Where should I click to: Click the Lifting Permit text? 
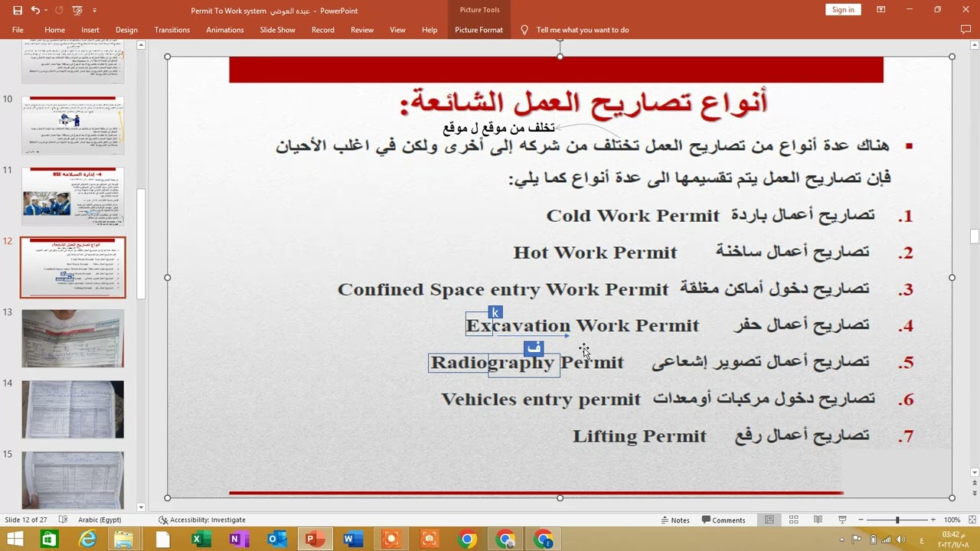tap(639, 436)
